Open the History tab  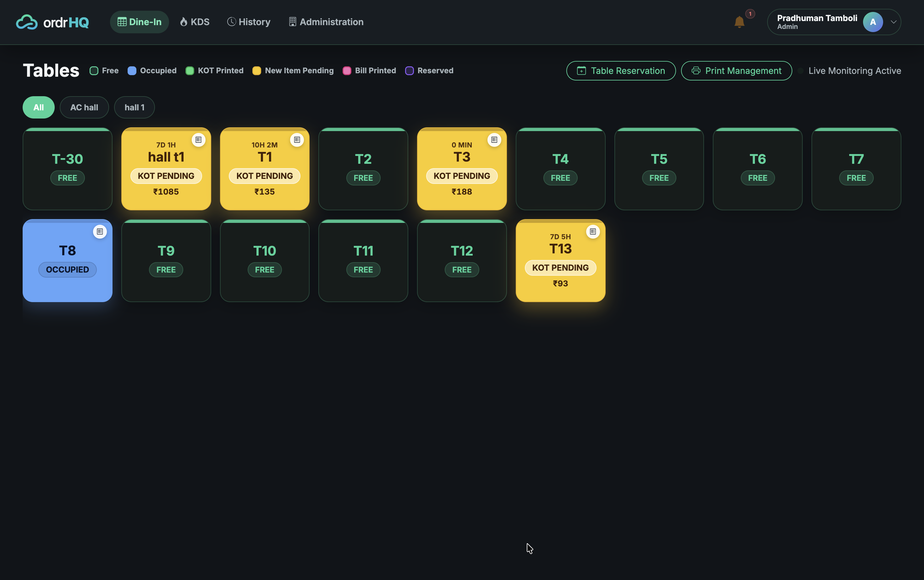click(249, 22)
